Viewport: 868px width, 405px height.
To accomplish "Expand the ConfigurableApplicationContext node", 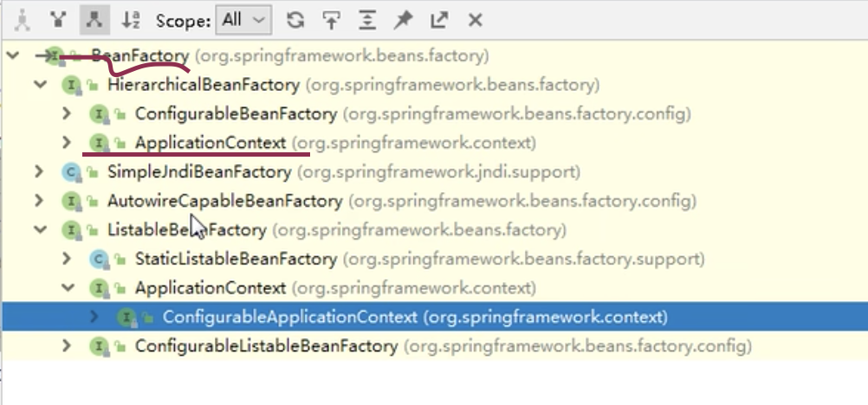I will point(94,317).
